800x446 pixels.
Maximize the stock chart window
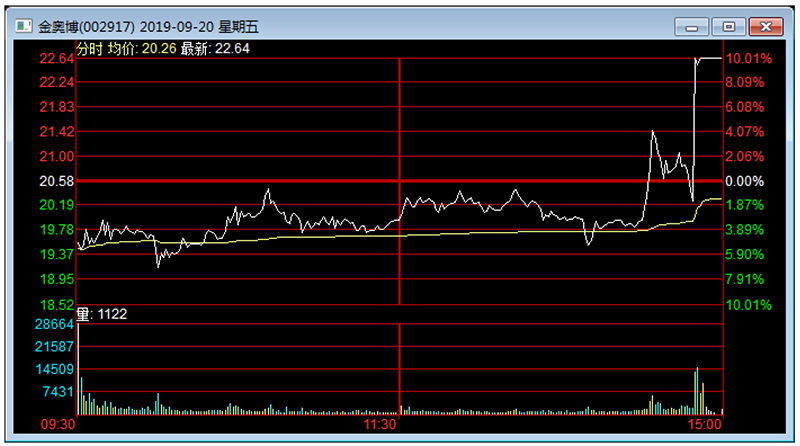tap(727, 26)
